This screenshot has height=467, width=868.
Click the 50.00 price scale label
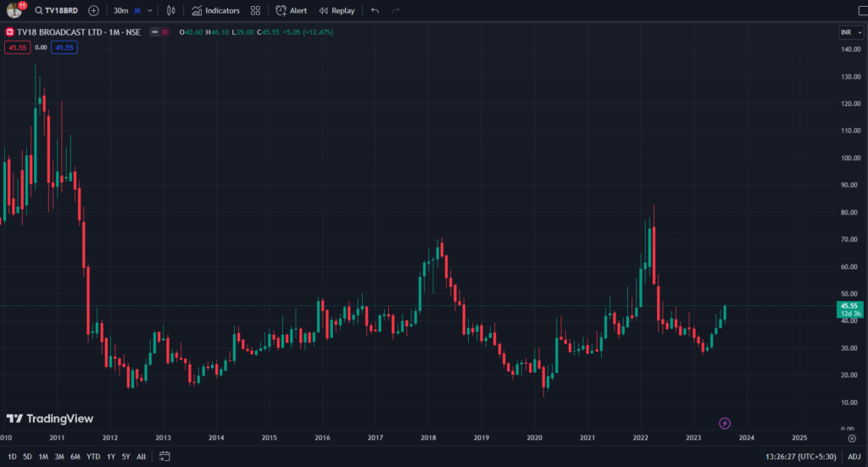pos(851,294)
